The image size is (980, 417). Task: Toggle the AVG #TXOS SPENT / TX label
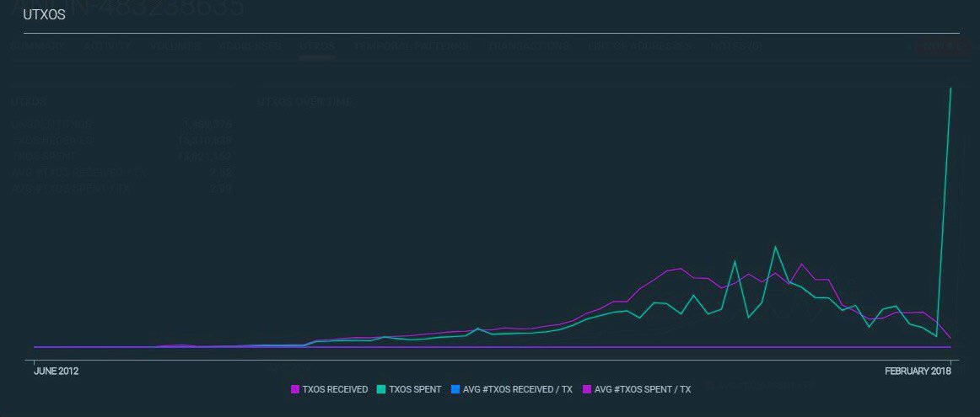[643, 389]
